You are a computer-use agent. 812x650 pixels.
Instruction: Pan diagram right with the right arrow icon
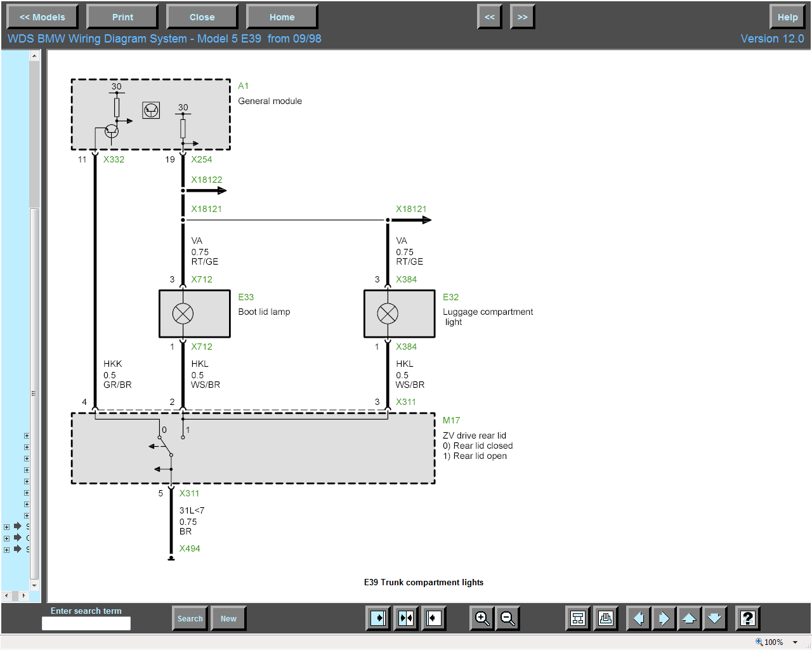tap(664, 618)
